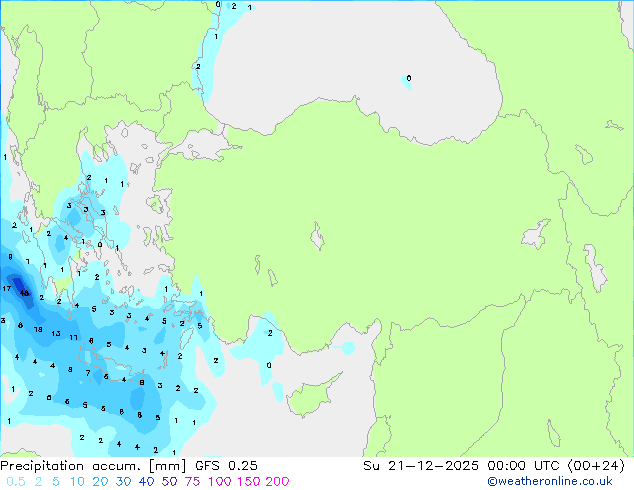
Task: Select the 50 mm legend value
Action: 169,482
